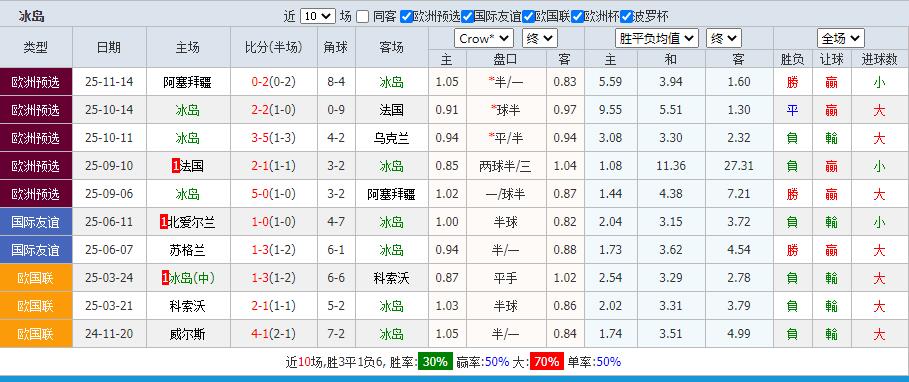909x382 pixels.
Task: Click 苏格兰 home team on 25-06-07
Action: 188,250
